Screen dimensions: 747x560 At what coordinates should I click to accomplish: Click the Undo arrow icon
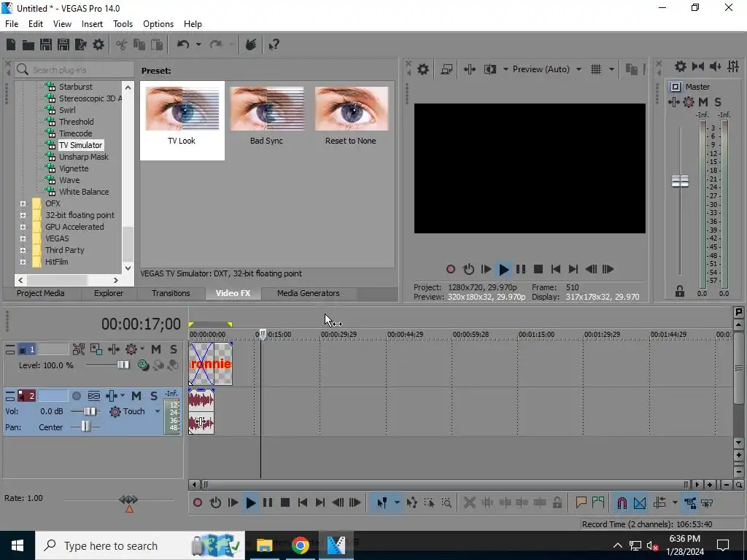(183, 44)
